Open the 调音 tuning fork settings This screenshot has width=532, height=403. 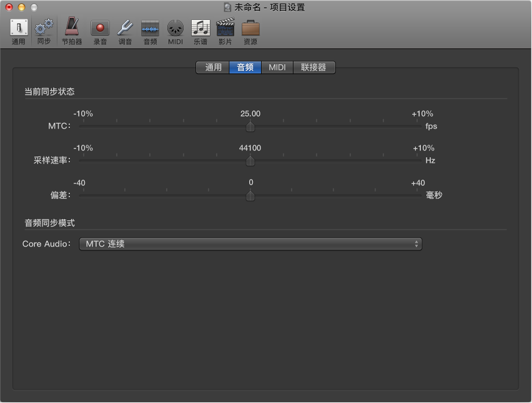[126, 32]
